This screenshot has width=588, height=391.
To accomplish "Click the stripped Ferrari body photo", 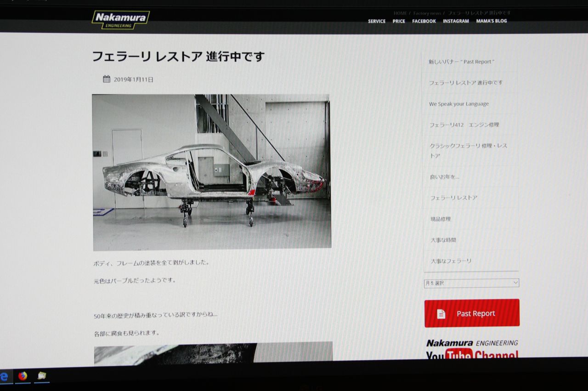I will tap(211, 172).
